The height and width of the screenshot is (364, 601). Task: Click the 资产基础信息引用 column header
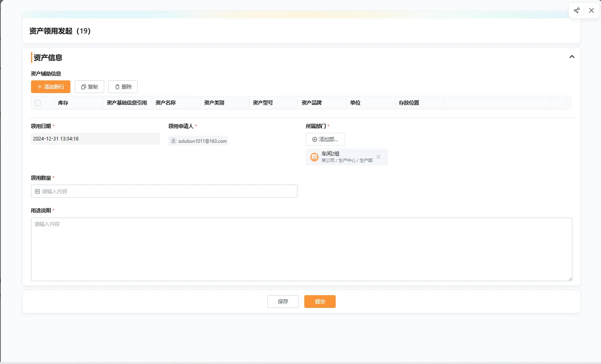point(127,103)
